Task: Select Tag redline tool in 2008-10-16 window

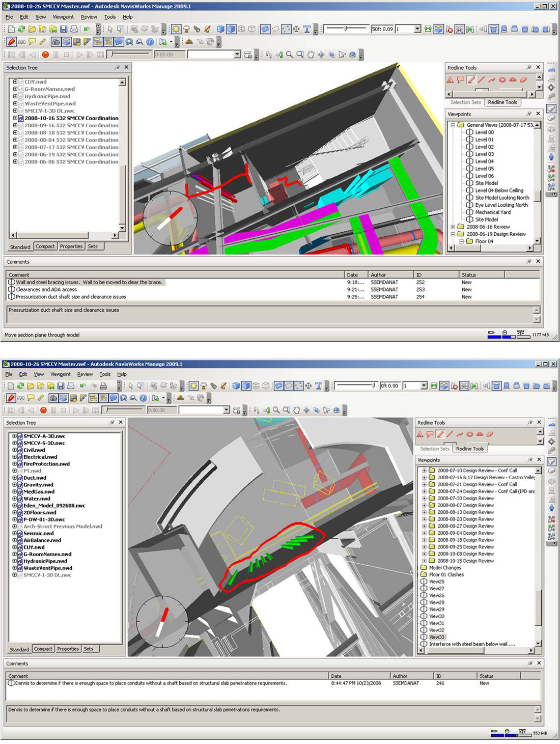Action: (x=460, y=79)
